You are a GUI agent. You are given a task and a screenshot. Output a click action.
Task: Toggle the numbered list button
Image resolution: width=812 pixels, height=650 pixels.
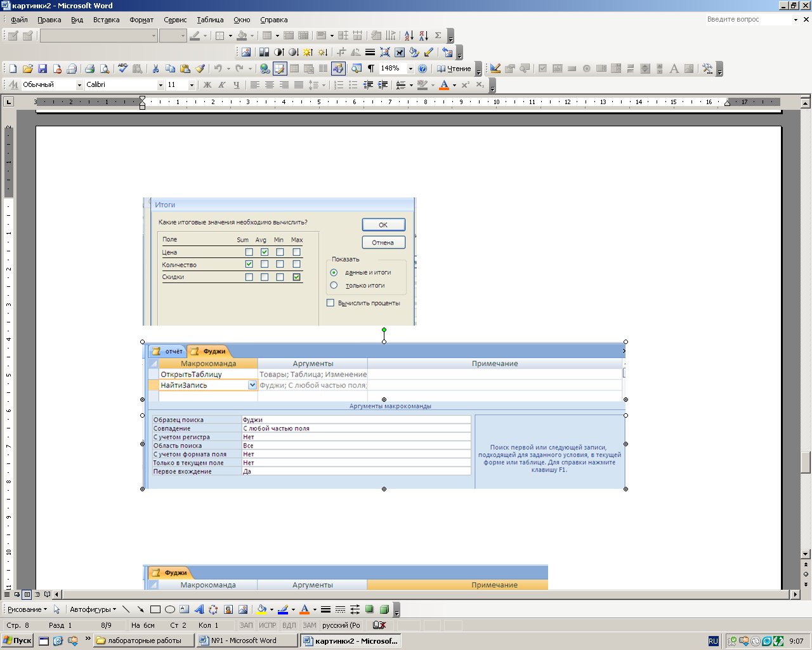339,84
